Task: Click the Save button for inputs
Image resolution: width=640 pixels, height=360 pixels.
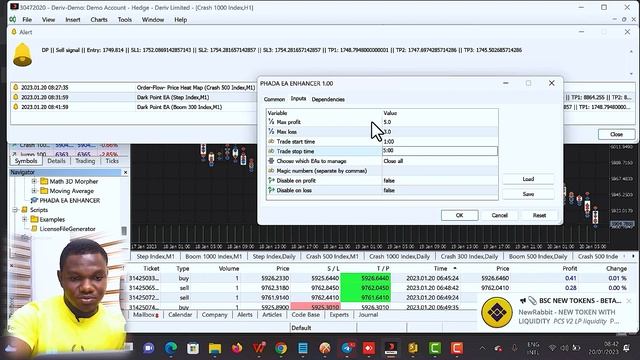Action: pyautogui.click(x=528, y=194)
